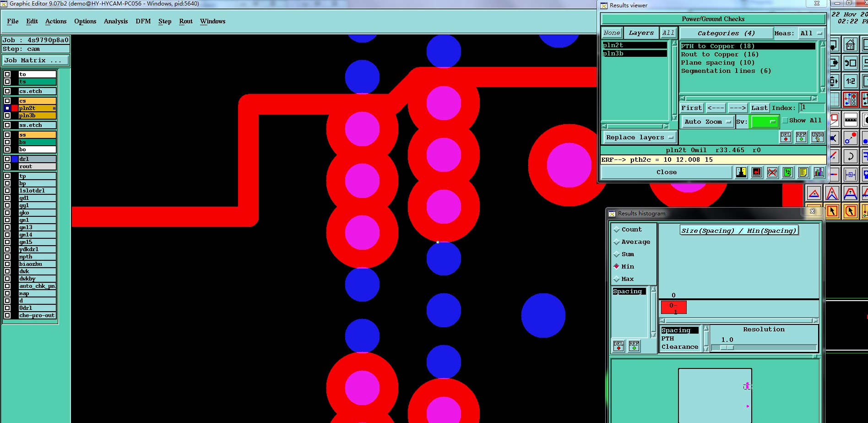
Task: Click the red color swatch beside pln2t
Action: 15,108
